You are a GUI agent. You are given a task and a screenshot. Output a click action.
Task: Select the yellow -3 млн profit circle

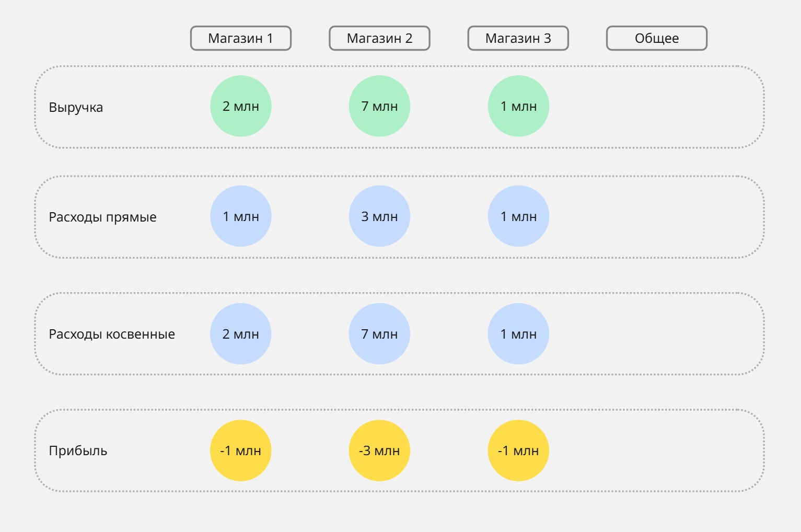379,450
